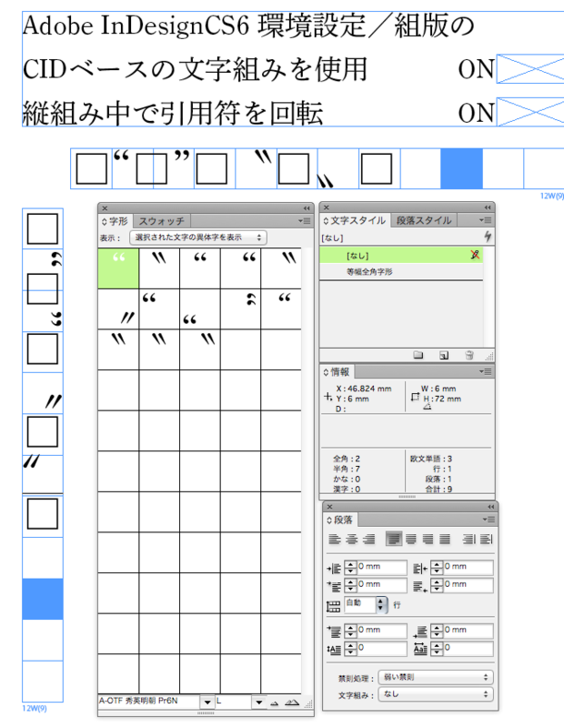Click grid alignment lines icon beside 自動

coord(333,606)
